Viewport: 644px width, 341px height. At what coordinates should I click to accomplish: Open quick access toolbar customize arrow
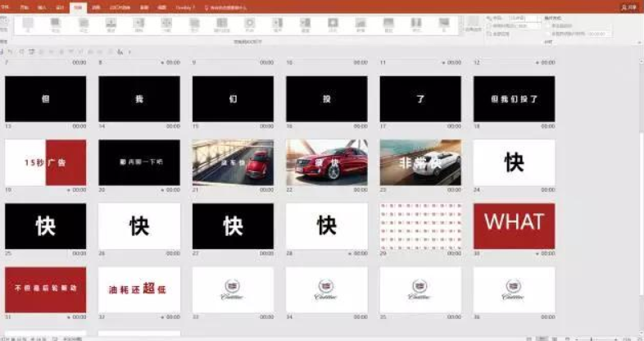click(x=129, y=52)
